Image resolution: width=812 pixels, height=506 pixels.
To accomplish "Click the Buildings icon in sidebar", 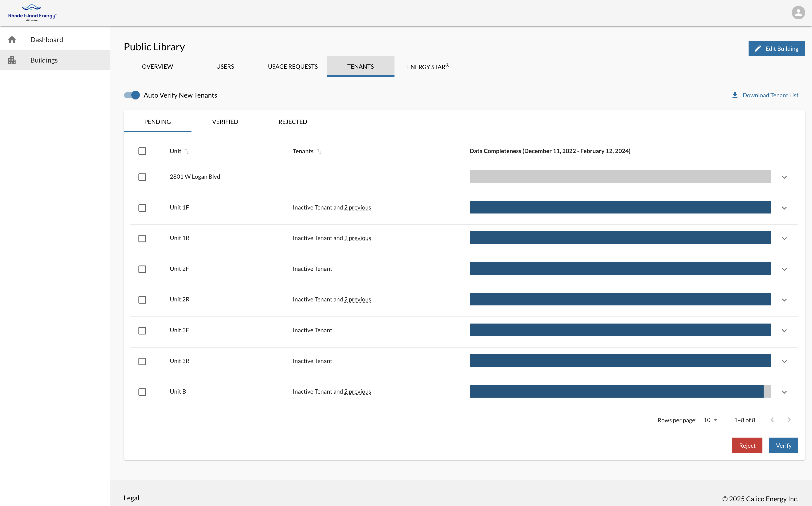I will point(12,60).
